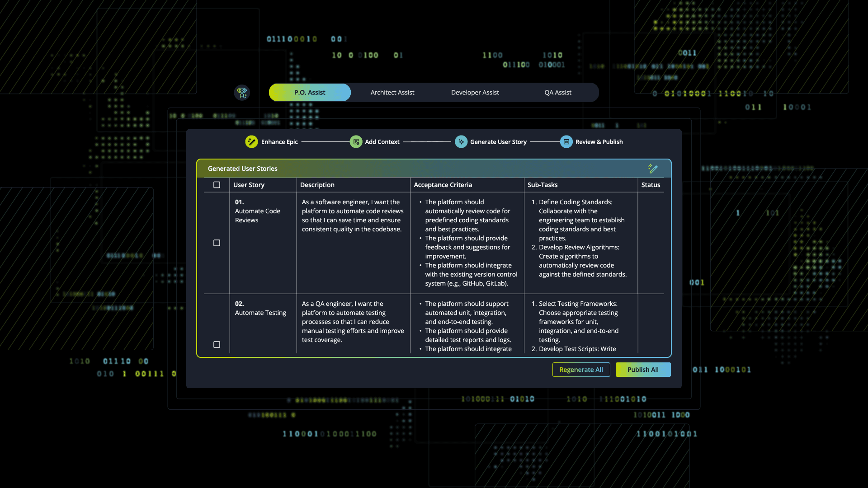The width and height of the screenshot is (868, 488).
Task: Click description starting 'As a QA engineer'
Action: [x=353, y=322]
